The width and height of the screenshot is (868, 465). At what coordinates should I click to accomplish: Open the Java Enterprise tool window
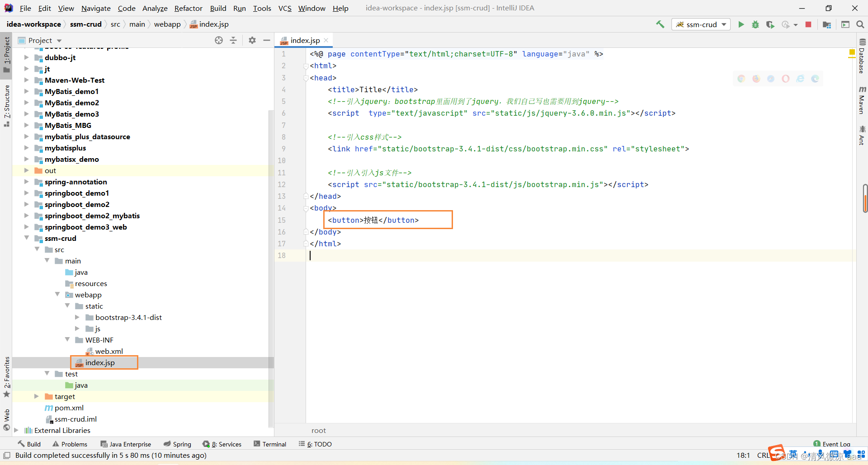click(126, 444)
